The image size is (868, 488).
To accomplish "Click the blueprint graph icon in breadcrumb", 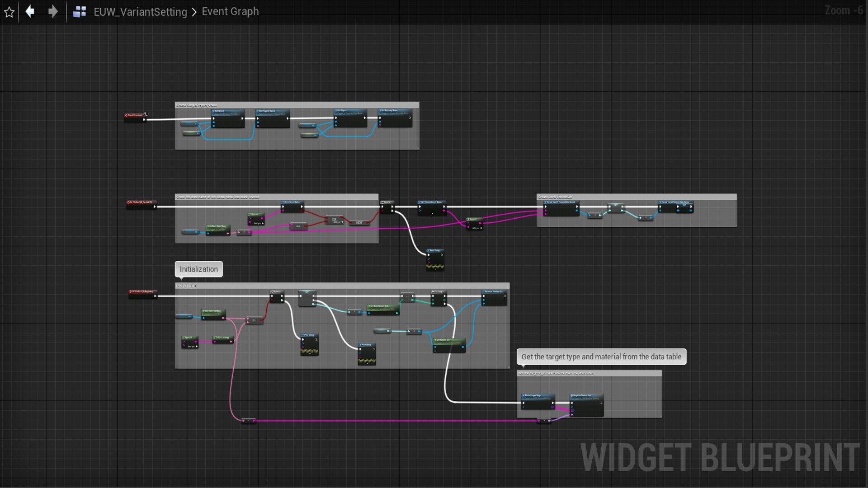I will click(x=80, y=12).
